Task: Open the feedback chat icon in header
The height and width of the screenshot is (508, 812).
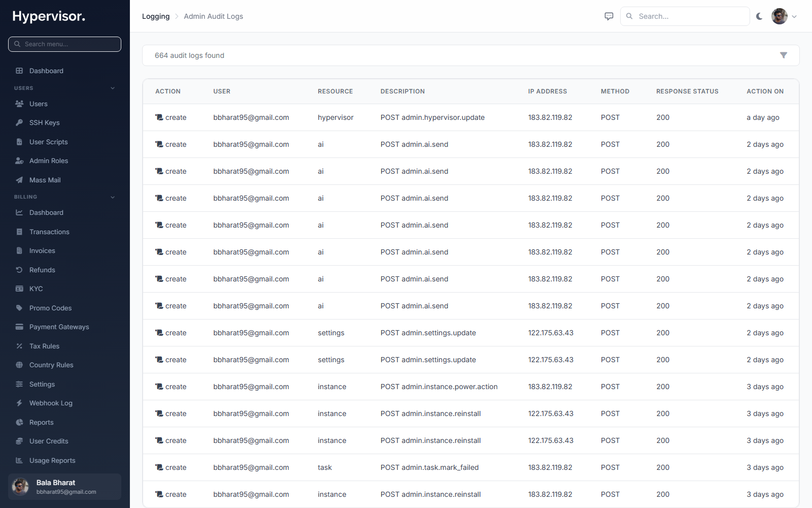Action: coord(609,16)
